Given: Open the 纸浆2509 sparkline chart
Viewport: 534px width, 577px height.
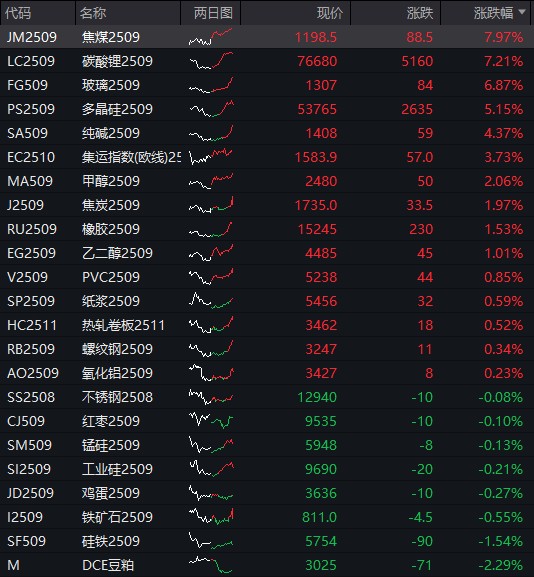Looking at the screenshot, I should coord(211,301).
